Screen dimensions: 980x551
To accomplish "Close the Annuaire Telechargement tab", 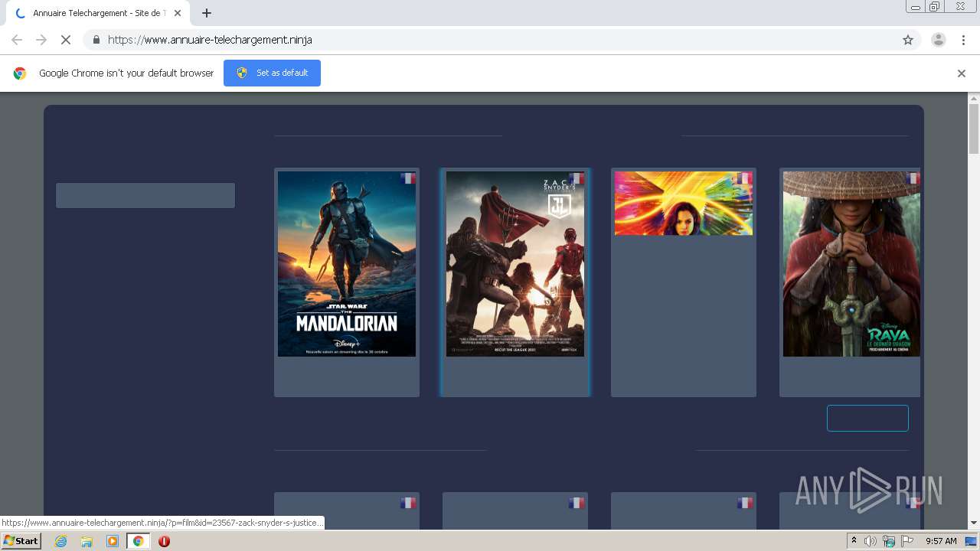I will click(x=177, y=13).
